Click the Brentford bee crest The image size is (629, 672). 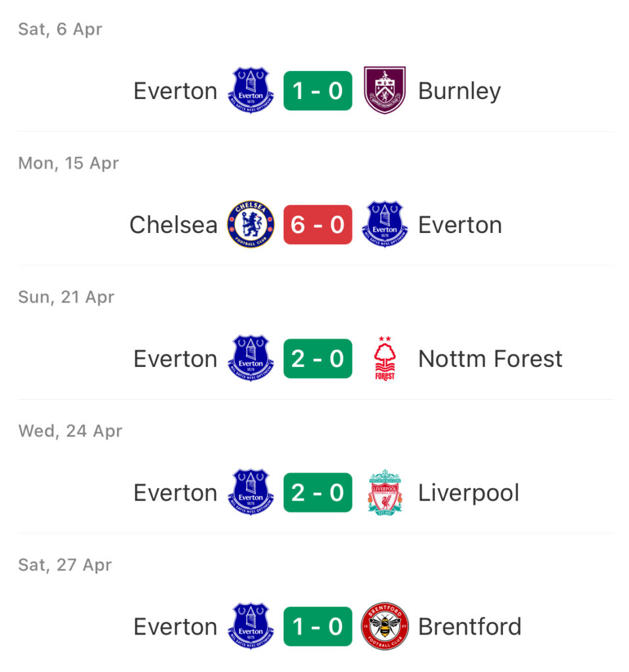coord(385,626)
